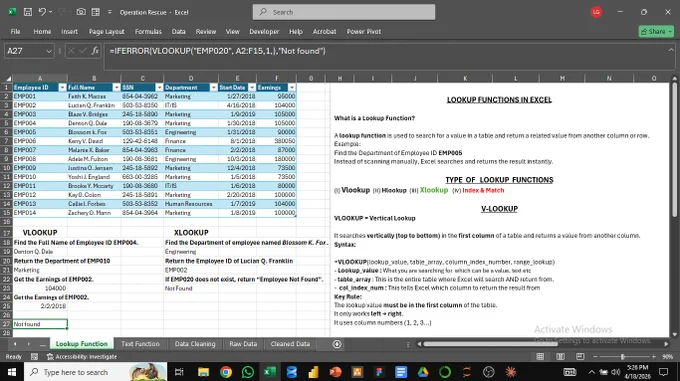680x381 pixels.
Task: Open Earnings column filter dropdown
Action: (292, 88)
